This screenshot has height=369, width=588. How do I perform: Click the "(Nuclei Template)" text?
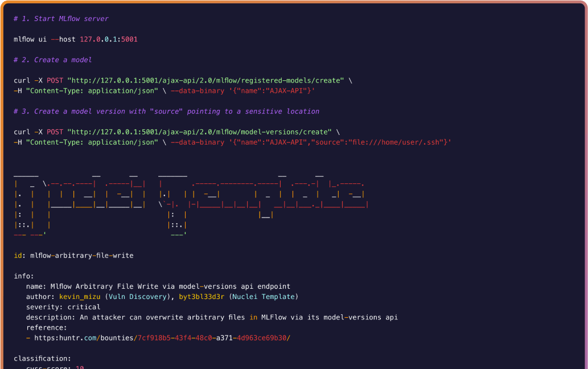coord(264,297)
